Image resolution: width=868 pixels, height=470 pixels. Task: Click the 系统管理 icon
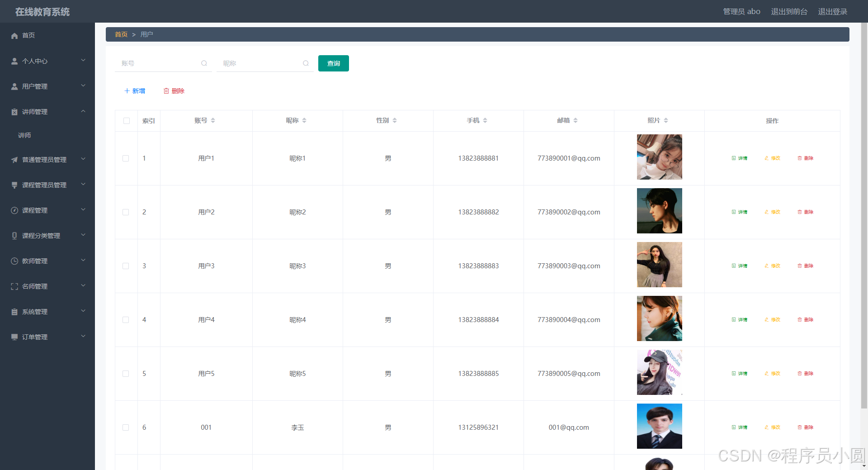[x=14, y=312]
